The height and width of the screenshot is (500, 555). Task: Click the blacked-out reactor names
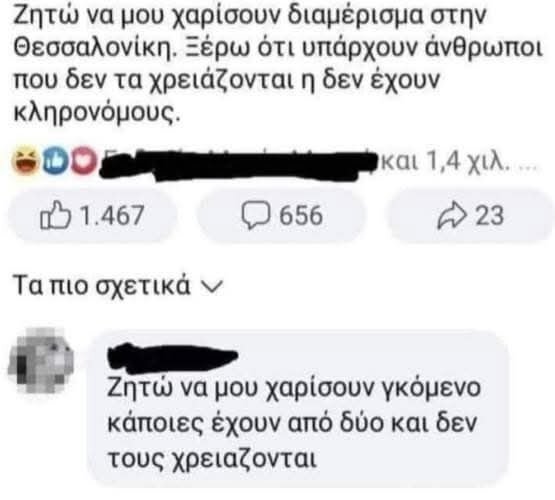pyautogui.click(x=238, y=164)
